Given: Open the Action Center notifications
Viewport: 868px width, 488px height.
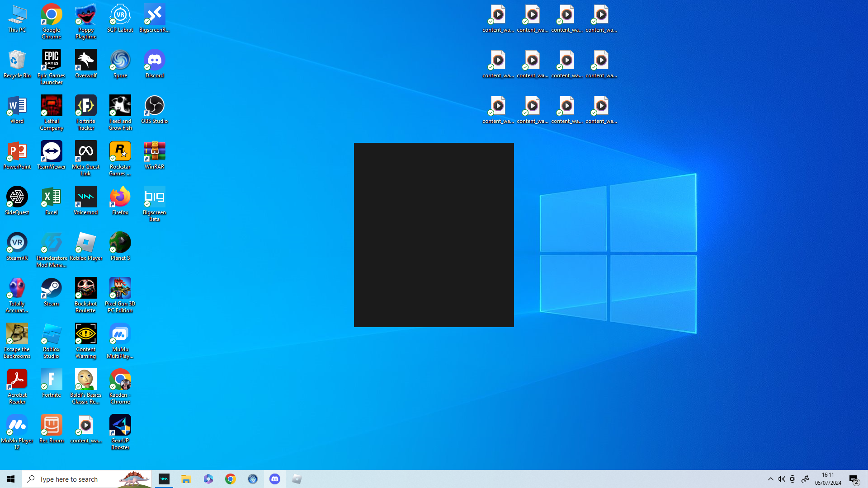Looking at the screenshot, I should (854, 479).
